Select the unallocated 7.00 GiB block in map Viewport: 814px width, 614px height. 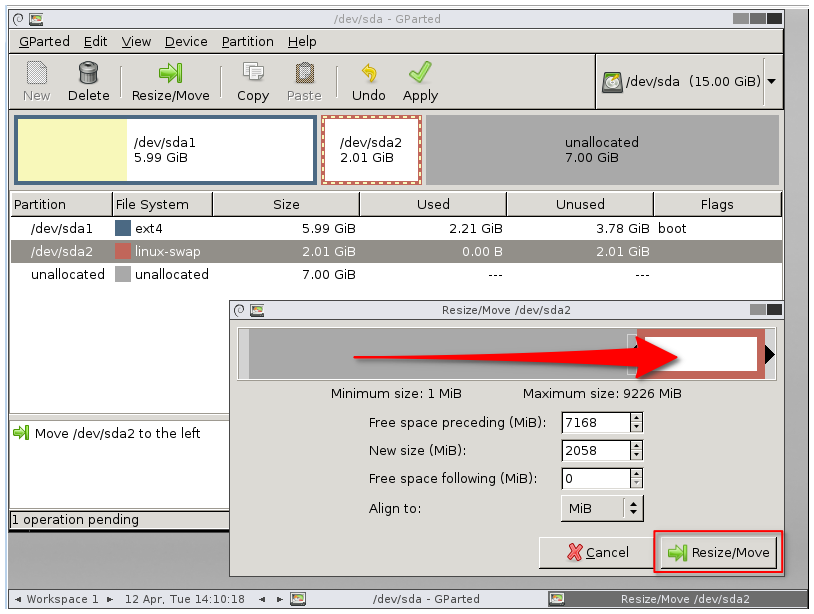(x=602, y=150)
